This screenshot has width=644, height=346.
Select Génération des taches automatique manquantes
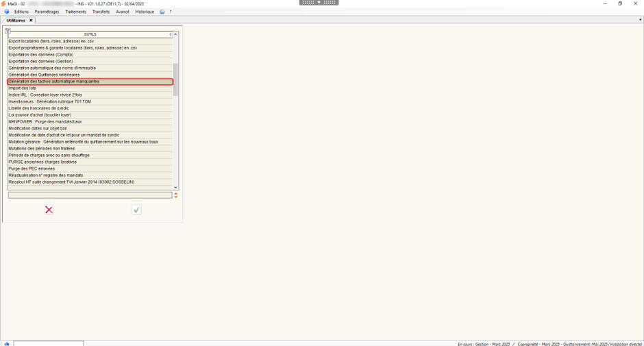[90, 82]
